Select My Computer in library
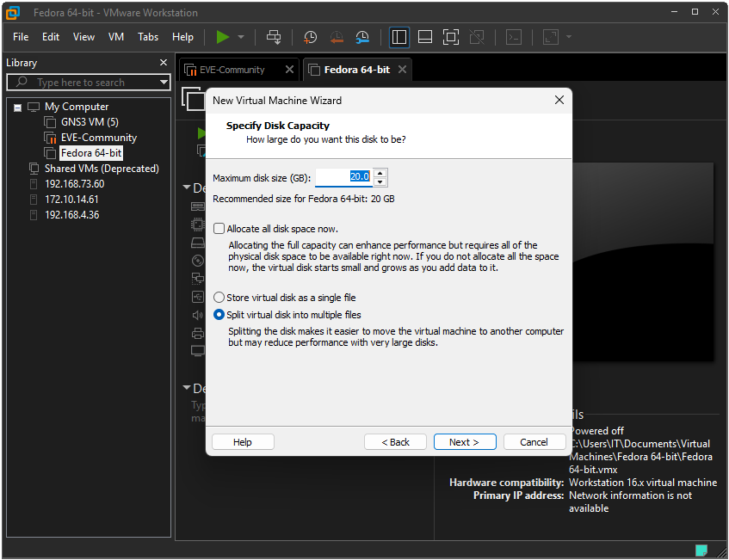 (x=77, y=107)
